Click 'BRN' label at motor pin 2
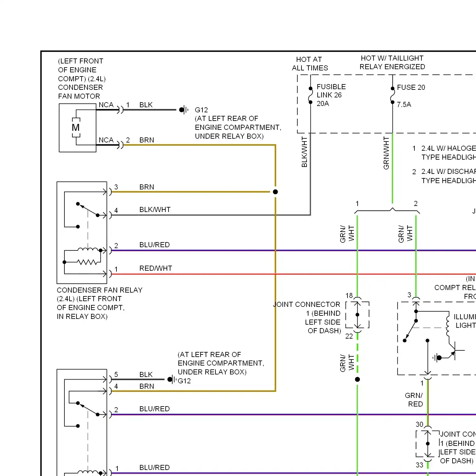 pos(147,140)
